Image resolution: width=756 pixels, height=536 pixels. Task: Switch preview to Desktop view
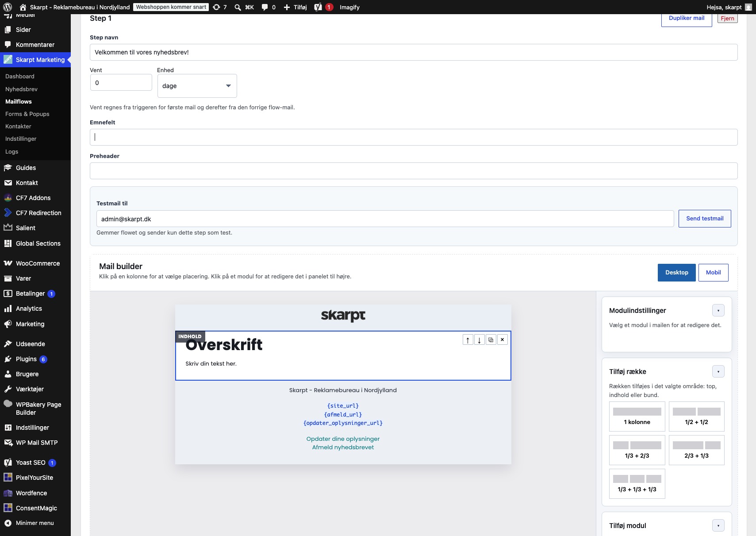[x=676, y=273]
